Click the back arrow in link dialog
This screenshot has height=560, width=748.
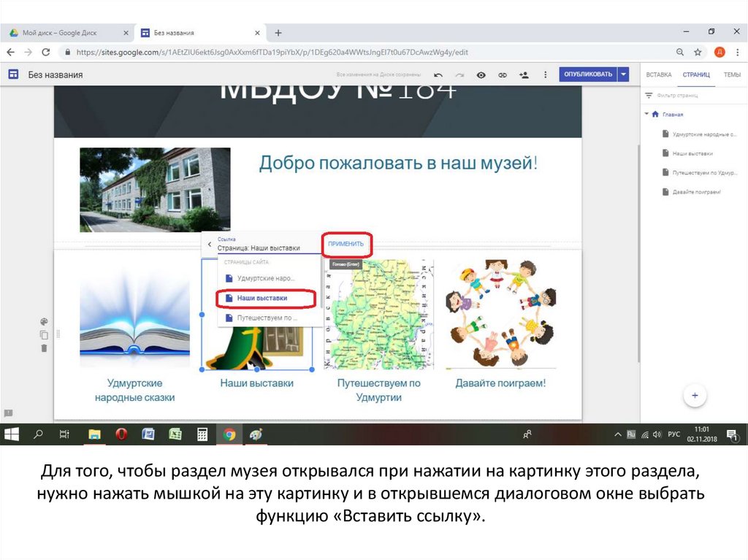210,245
